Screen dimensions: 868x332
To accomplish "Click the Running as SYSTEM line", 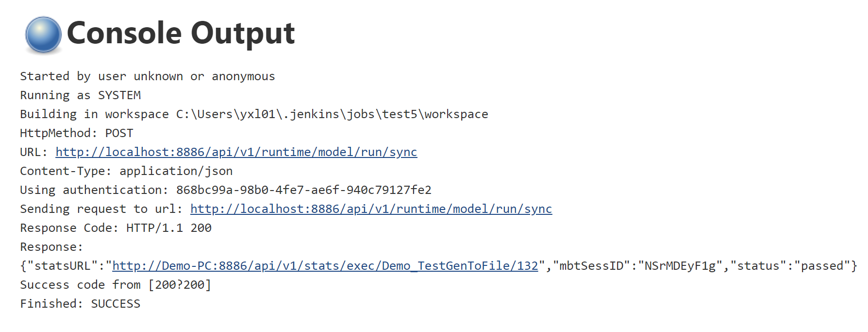I will [80, 95].
